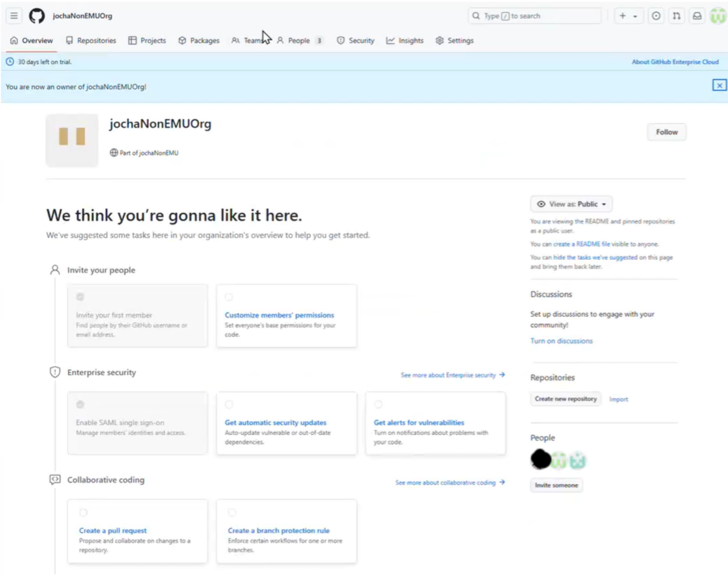Viewport: 728px width, 579px height.
Task: Click the jochaNonEMUOrg organization avatar
Action: (x=72, y=140)
